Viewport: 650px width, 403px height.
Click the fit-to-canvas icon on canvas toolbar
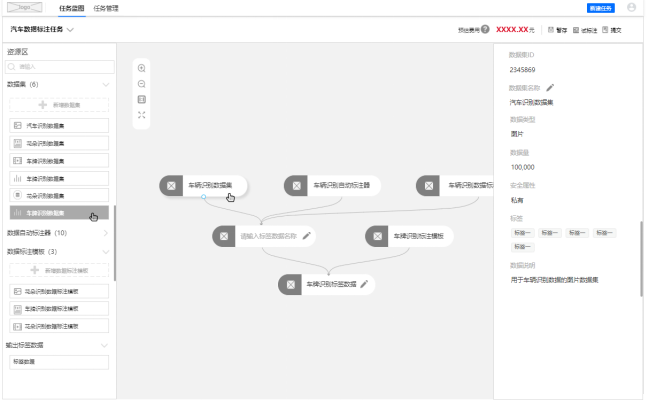pyautogui.click(x=142, y=99)
